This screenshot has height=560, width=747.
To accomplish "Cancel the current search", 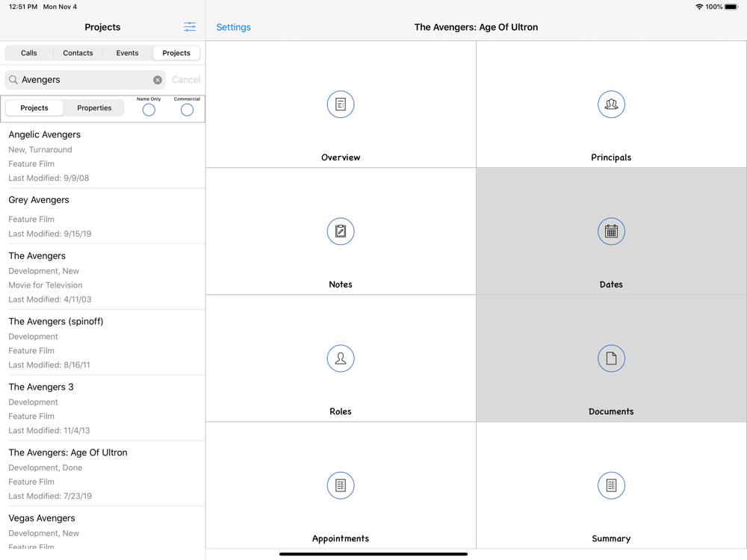I will point(186,80).
